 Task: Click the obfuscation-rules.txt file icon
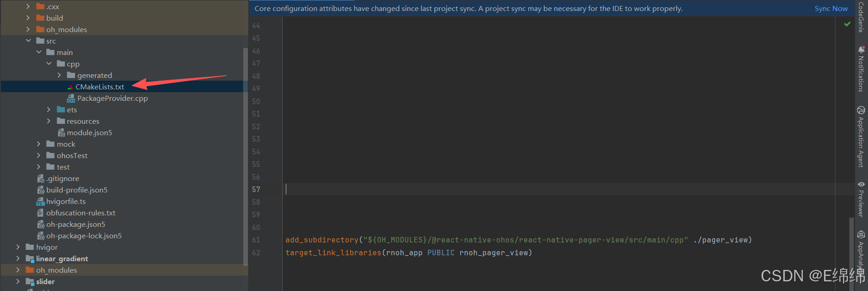(40, 213)
